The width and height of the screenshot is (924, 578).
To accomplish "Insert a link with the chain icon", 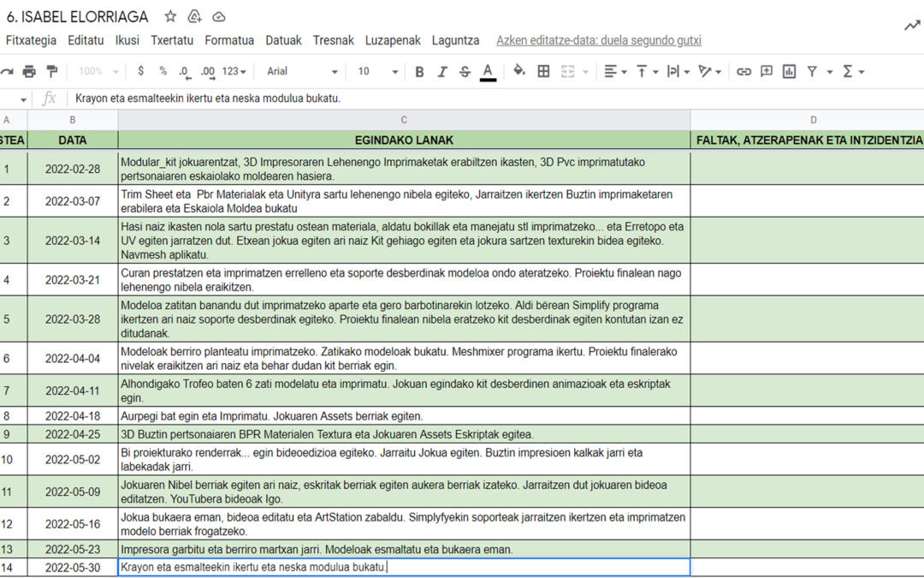I will [743, 71].
